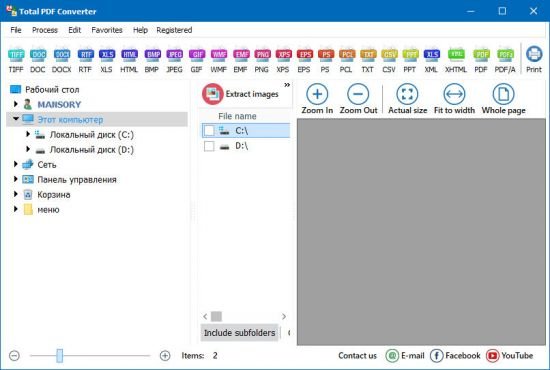Show more toolbar commands via double chevron
The image size is (550, 370).
287,85
